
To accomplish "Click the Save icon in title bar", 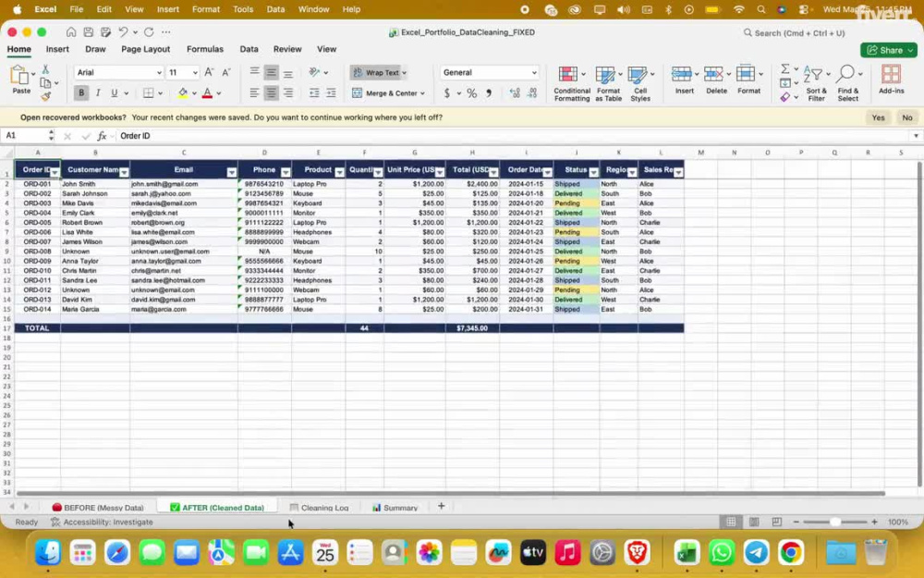I will 88,32.
